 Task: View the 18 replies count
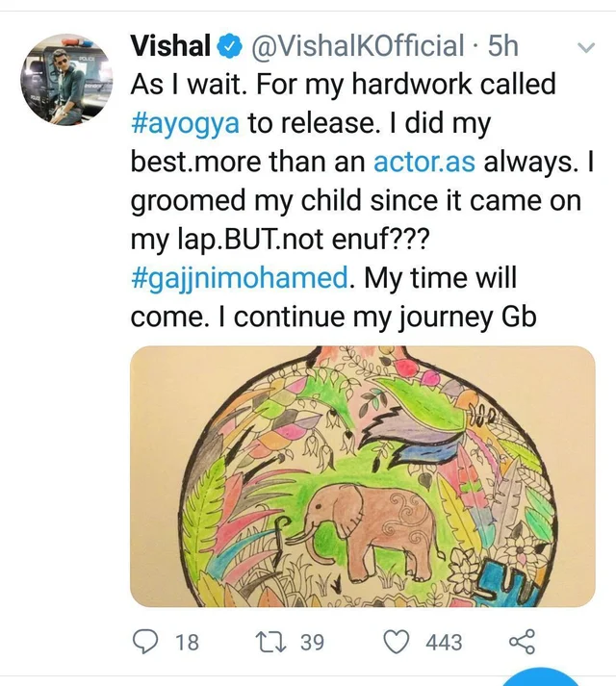coord(187,643)
